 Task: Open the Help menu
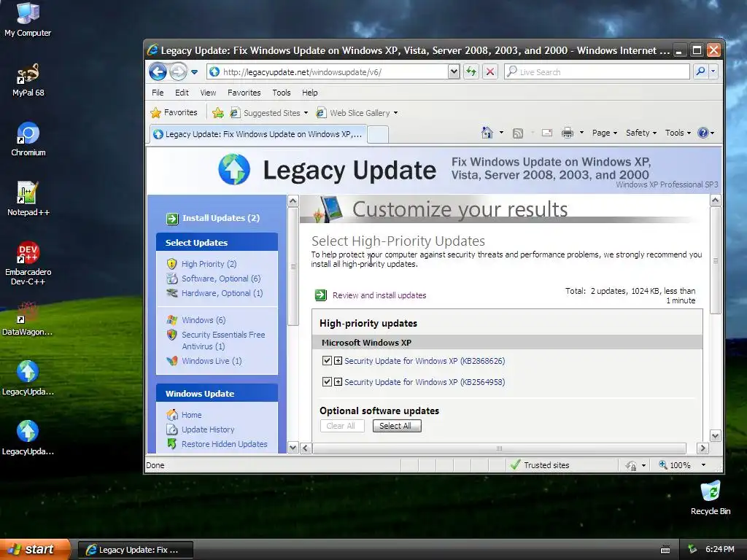(x=309, y=93)
